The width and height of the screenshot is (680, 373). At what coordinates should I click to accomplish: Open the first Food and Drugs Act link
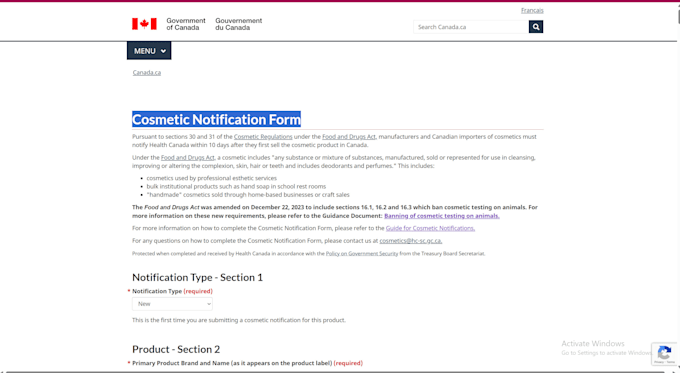coord(349,137)
